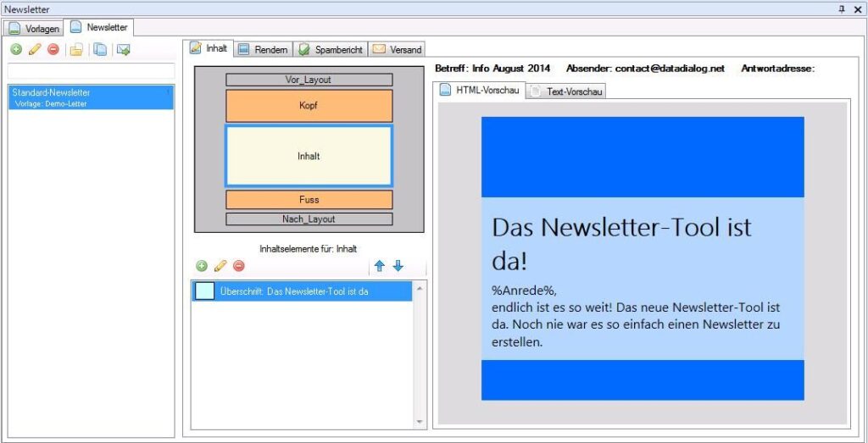Click the 'Betreff: Info August 2014' text
This screenshot has width=868, height=443.
(x=492, y=69)
